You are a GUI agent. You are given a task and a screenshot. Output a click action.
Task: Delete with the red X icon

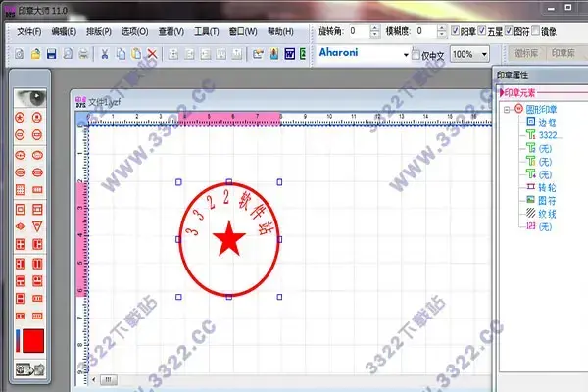[152, 54]
